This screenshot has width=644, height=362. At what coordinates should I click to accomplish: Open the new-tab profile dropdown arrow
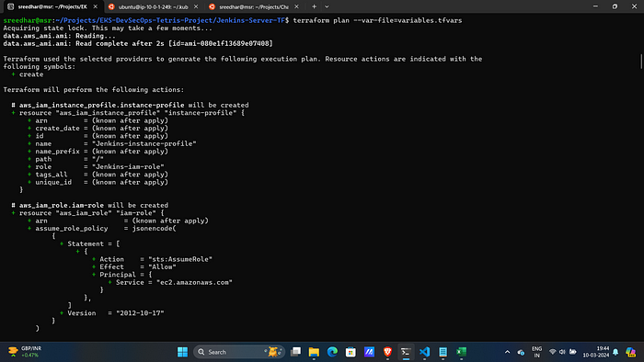[x=327, y=6]
